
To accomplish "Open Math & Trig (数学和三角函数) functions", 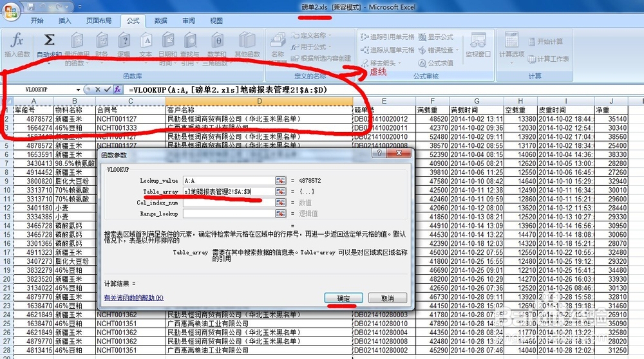I will 217,48.
